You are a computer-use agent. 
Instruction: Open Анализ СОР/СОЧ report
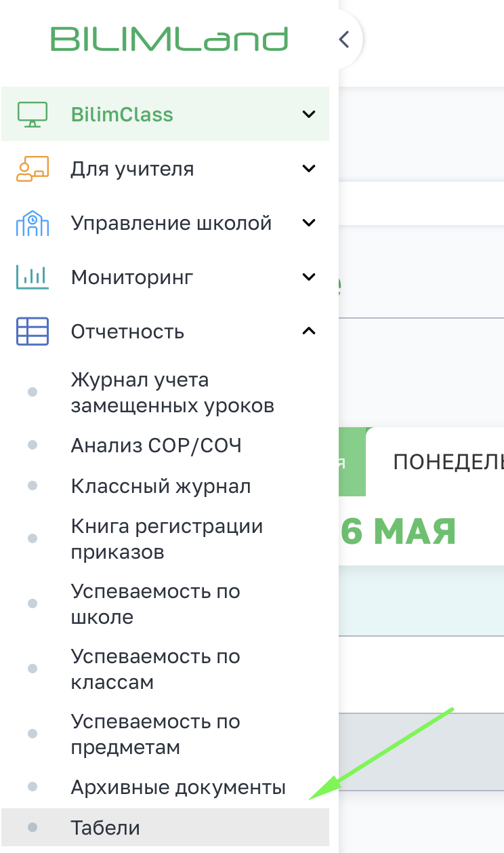coord(156,445)
